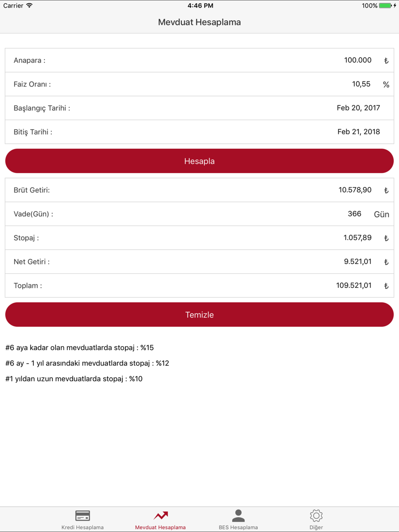Viewport: 399px width, 532px height.
Task: Open the Diğer gear icon
Action: click(x=316, y=516)
